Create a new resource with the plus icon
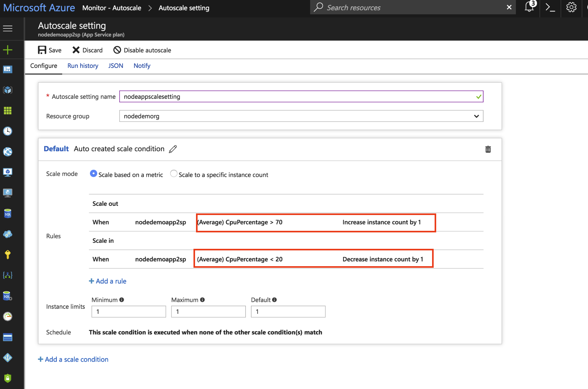 point(7,50)
